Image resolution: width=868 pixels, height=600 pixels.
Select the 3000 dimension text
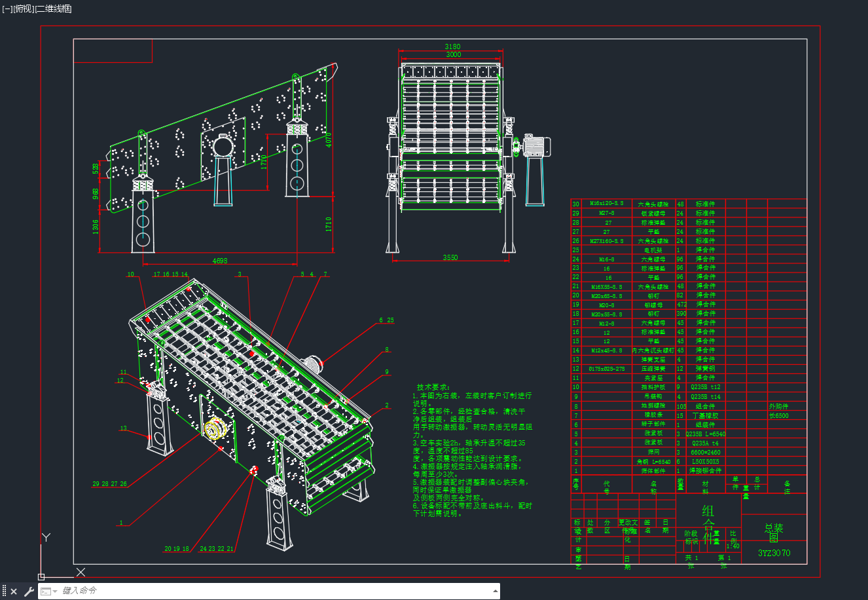coord(453,54)
